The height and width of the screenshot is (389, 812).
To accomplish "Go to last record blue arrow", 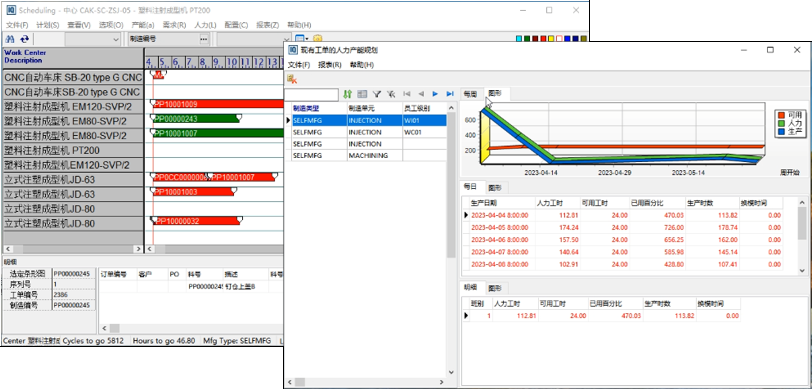I will (450, 94).
